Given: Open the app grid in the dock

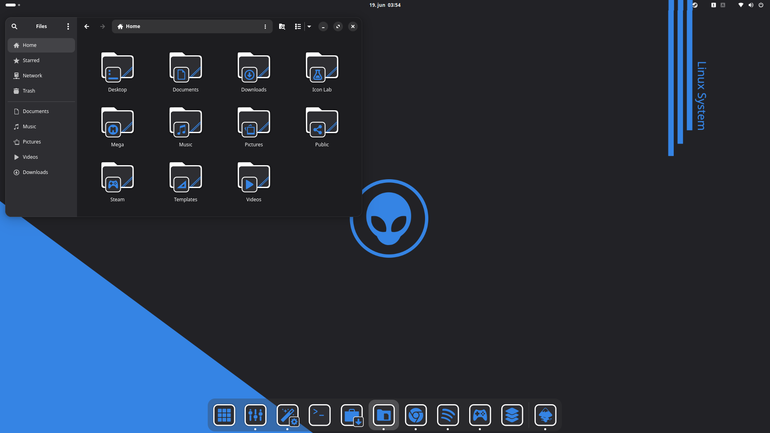Looking at the screenshot, I should 224,415.
